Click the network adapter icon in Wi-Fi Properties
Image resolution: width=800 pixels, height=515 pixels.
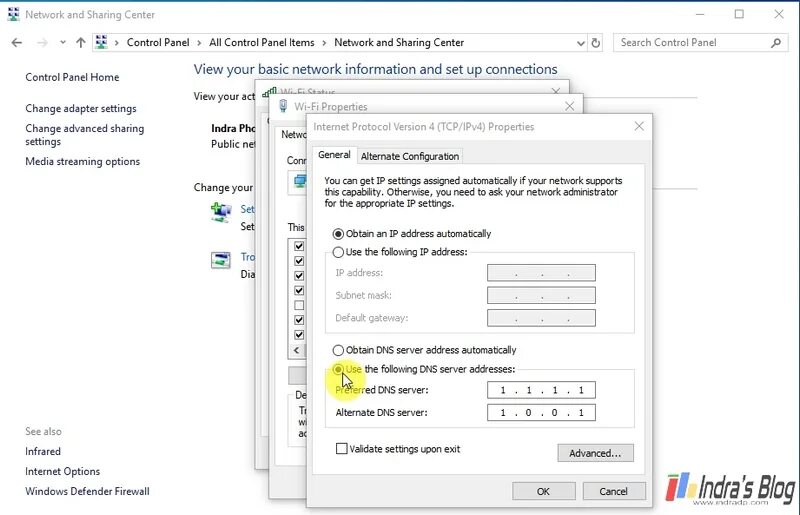pyautogui.click(x=300, y=181)
